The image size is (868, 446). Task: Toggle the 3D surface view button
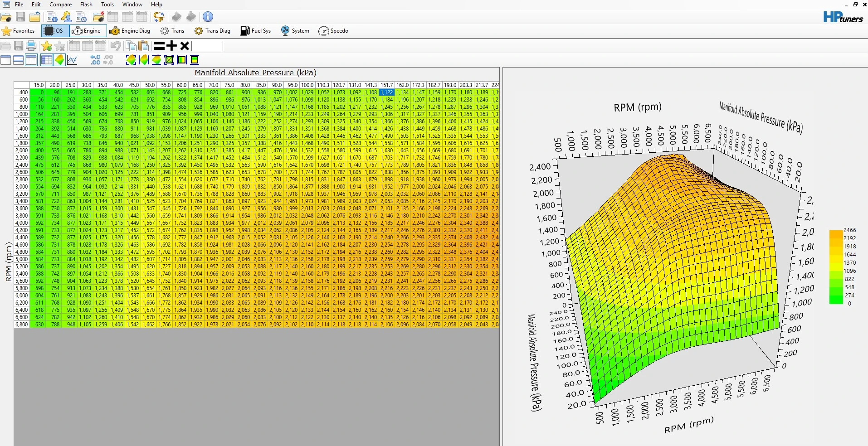(59, 60)
